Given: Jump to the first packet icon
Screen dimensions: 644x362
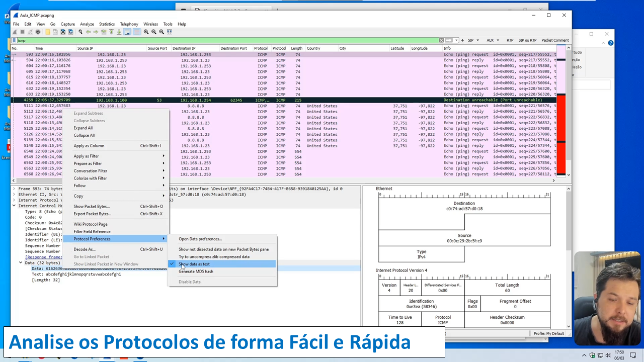Looking at the screenshot, I should click(111, 32).
